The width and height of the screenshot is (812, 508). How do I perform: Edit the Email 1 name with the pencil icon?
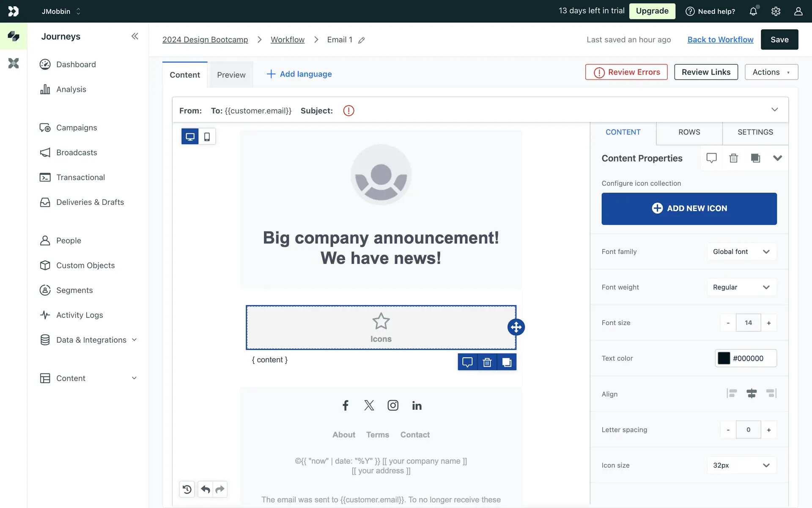(x=362, y=40)
